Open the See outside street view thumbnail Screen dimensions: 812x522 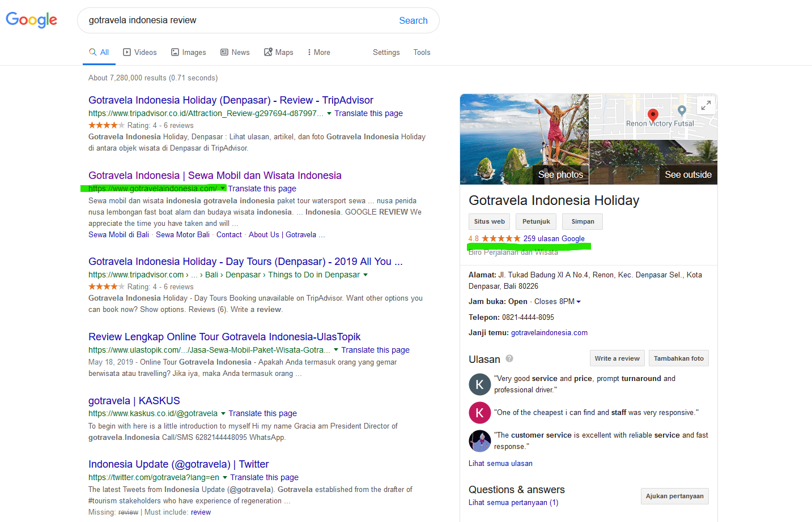[653, 162]
